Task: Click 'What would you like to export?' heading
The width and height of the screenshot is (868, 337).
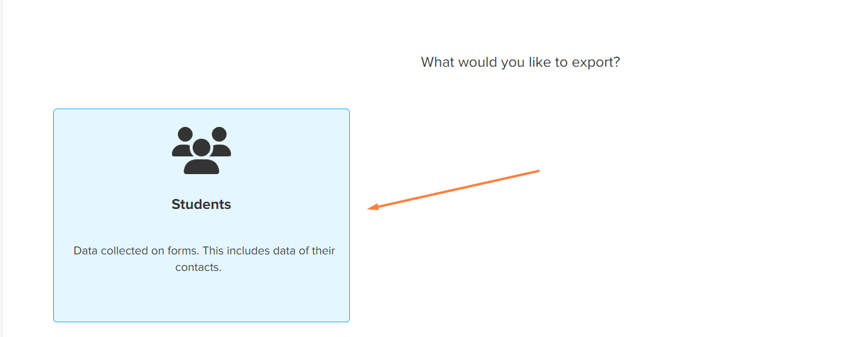Action: pyautogui.click(x=521, y=62)
